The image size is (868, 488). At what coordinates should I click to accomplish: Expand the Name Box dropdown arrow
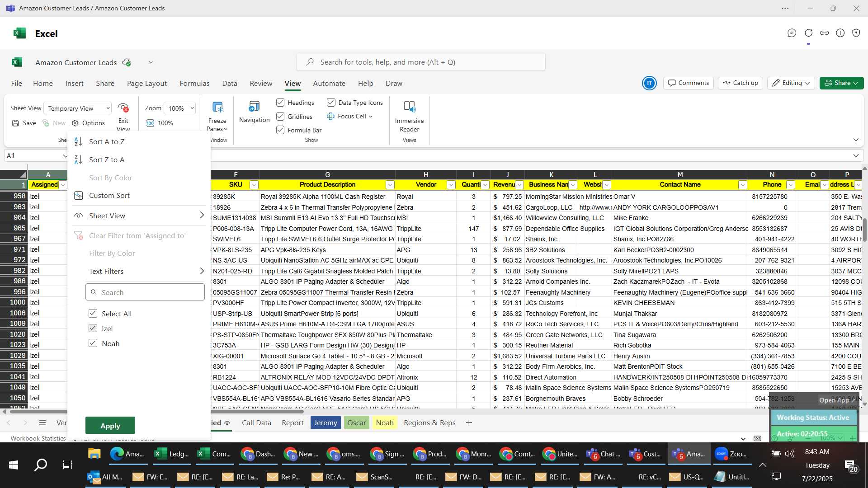[x=65, y=156]
